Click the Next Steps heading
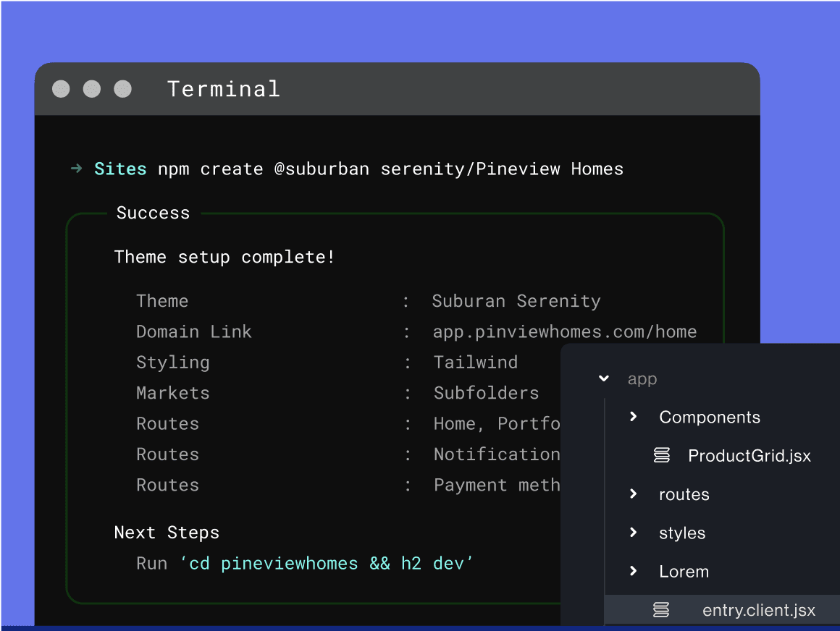The image size is (840, 631). point(167,533)
